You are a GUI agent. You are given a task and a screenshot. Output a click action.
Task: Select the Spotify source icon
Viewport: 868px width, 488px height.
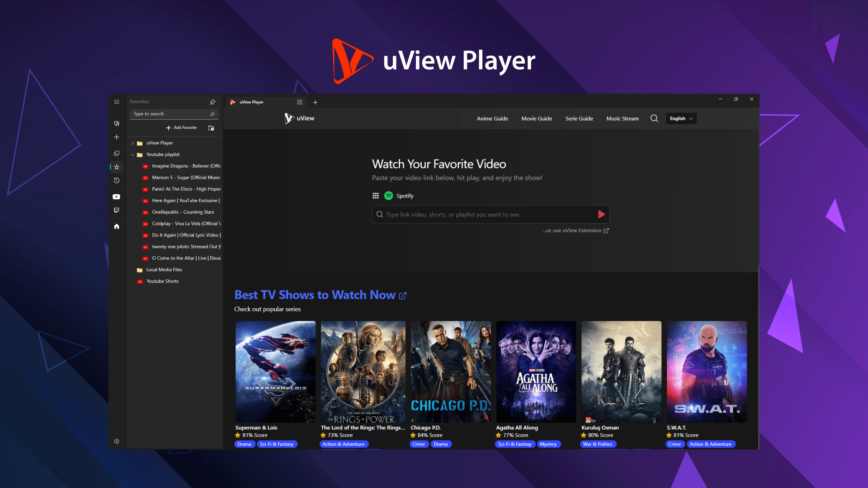point(388,196)
